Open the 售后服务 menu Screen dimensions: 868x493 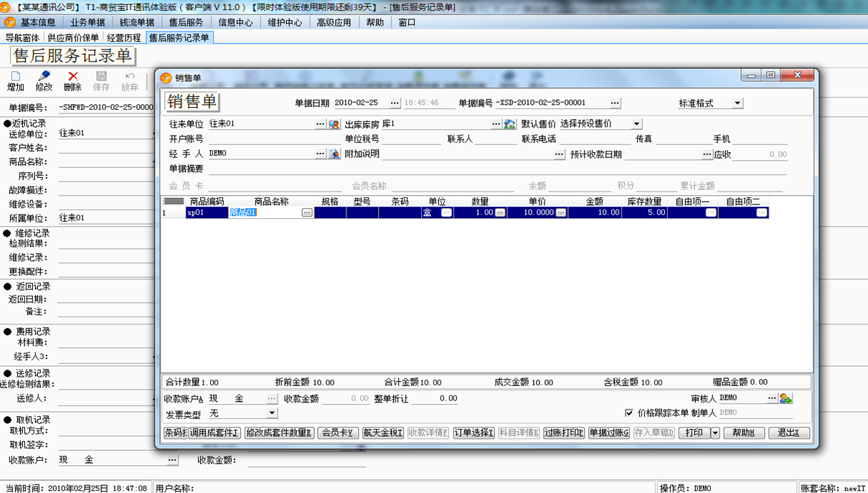coord(186,22)
